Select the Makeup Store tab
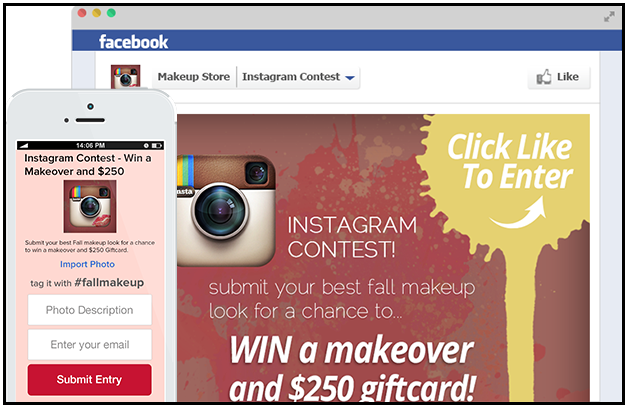Screen dimensions: 628x409 point(194,77)
